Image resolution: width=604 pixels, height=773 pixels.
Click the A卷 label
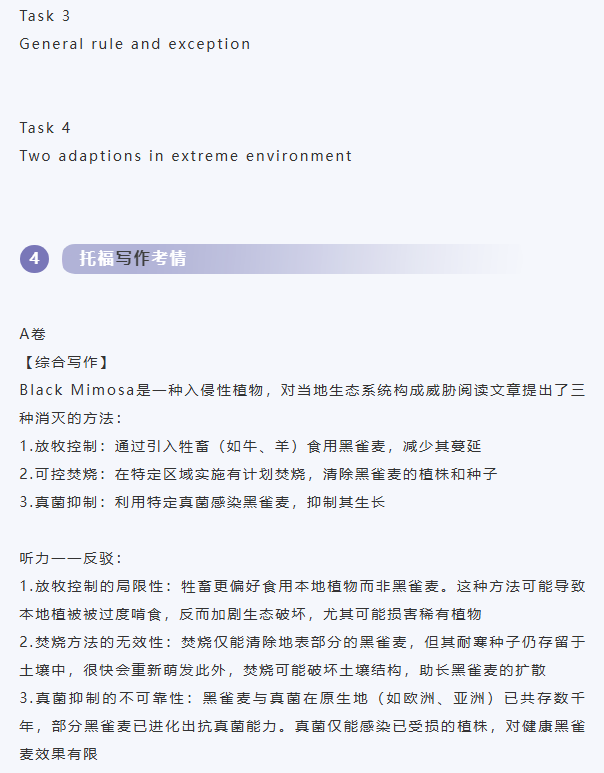pyautogui.click(x=33, y=334)
